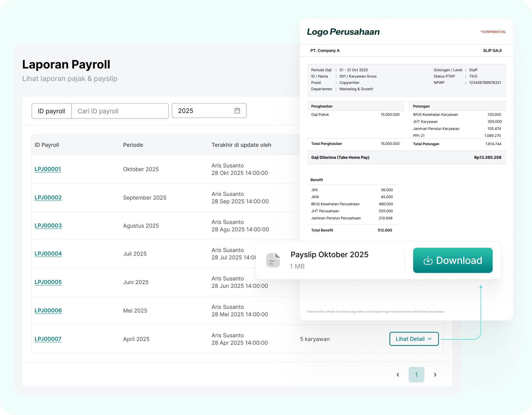Click the Logo Perusahaan logo

pos(343,32)
